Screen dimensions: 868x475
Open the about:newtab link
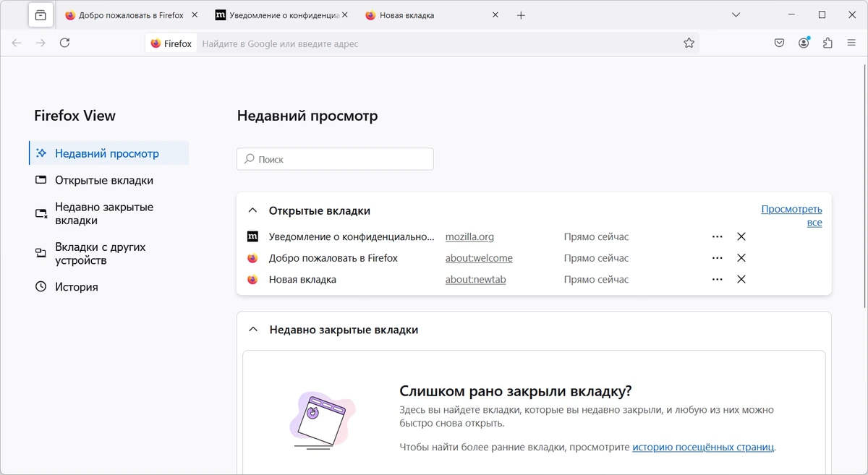point(475,279)
